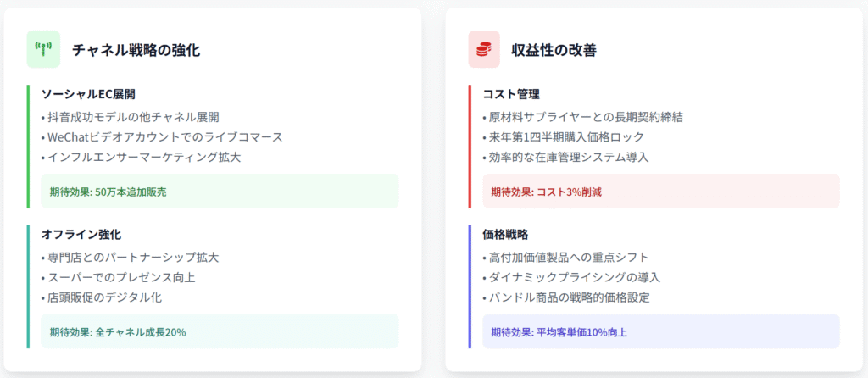Click the コスト管理 section title

click(x=511, y=94)
